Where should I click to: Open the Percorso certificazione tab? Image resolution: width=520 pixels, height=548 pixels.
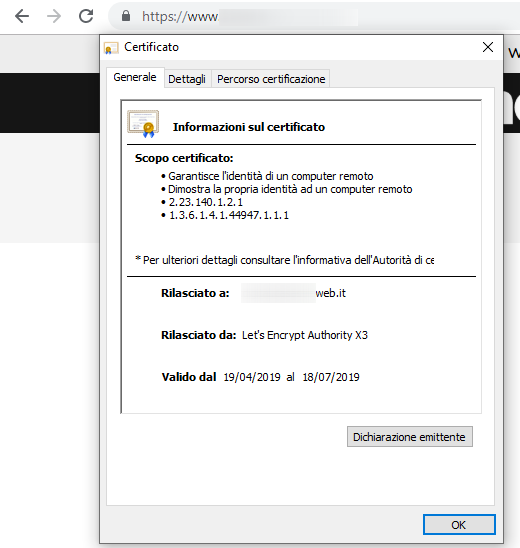[271, 79]
